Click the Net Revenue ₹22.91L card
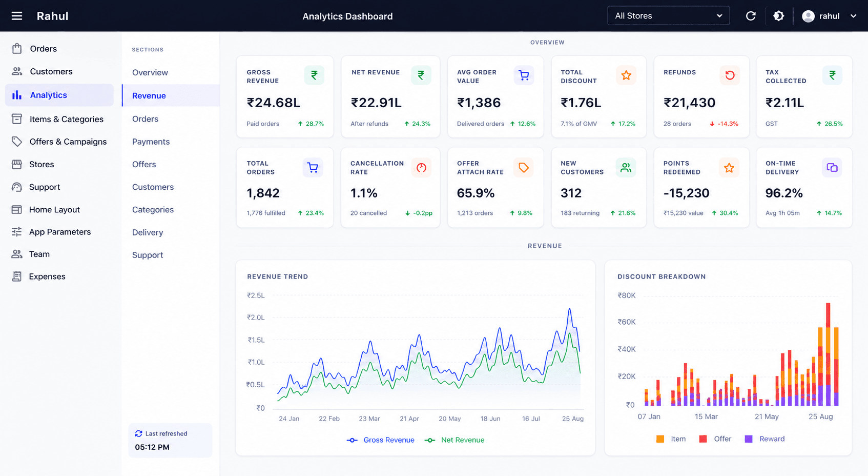 coord(390,96)
